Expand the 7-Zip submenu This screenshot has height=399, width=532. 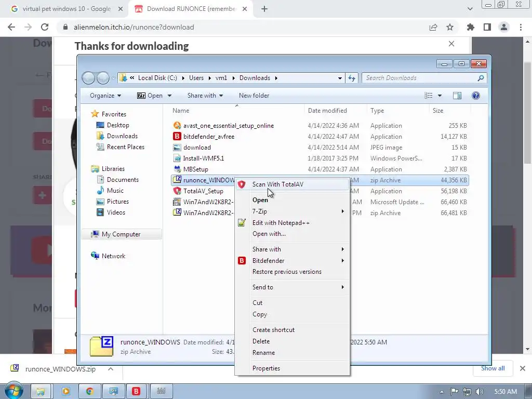[292, 211]
